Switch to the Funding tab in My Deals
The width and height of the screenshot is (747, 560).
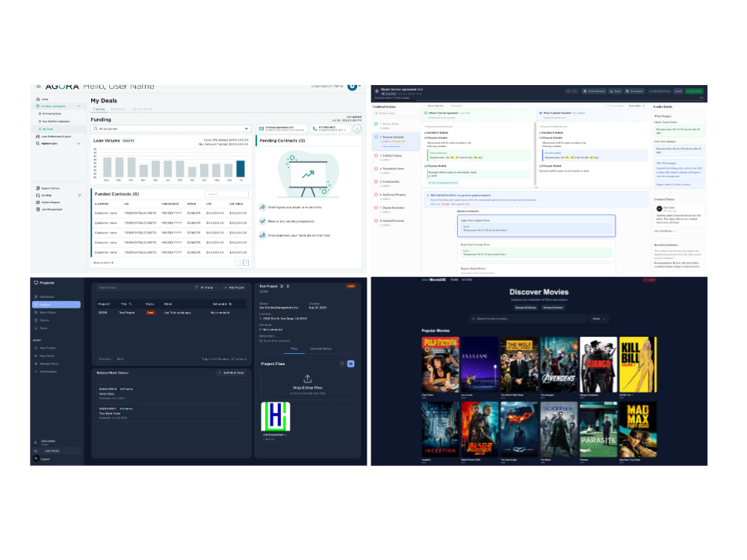(x=99, y=109)
